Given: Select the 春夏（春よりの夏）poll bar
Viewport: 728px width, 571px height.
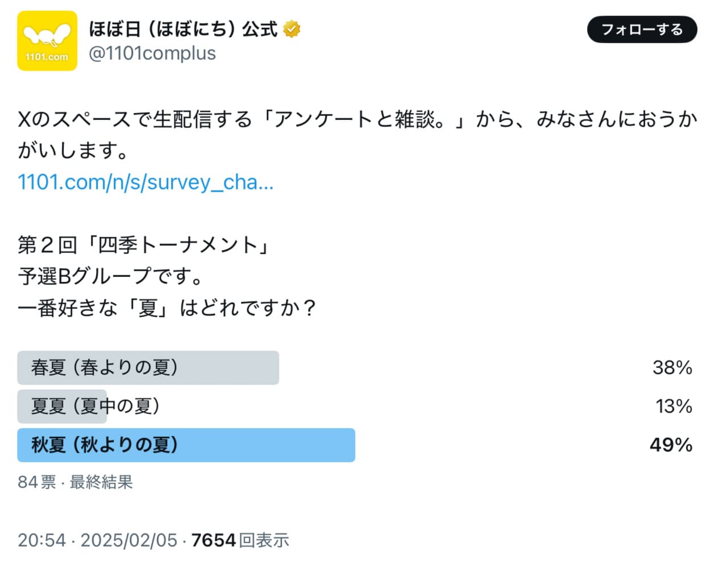Looking at the screenshot, I should pyautogui.click(x=148, y=368).
